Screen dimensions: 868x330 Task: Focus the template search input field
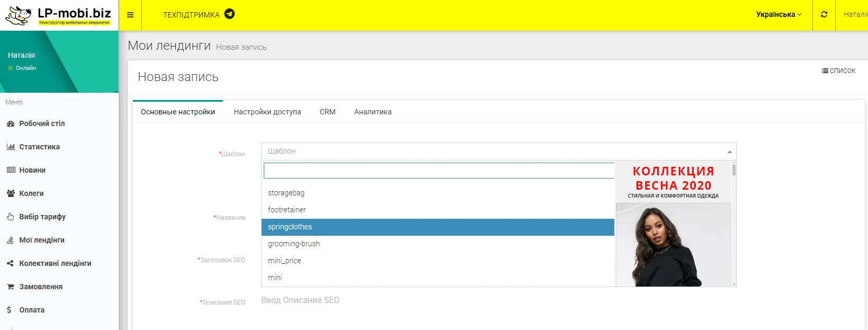(439, 171)
